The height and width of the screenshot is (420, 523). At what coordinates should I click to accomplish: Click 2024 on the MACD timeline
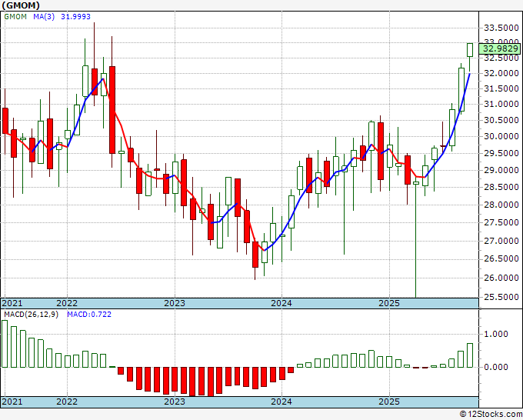coord(281,402)
